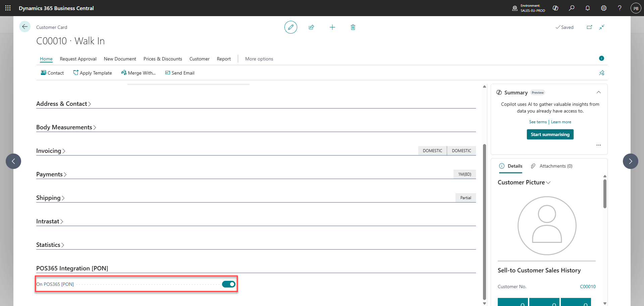The height and width of the screenshot is (306, 644).
Task: Click the FactBox vertical scrollbar
Action: click(x=605, y=194)
